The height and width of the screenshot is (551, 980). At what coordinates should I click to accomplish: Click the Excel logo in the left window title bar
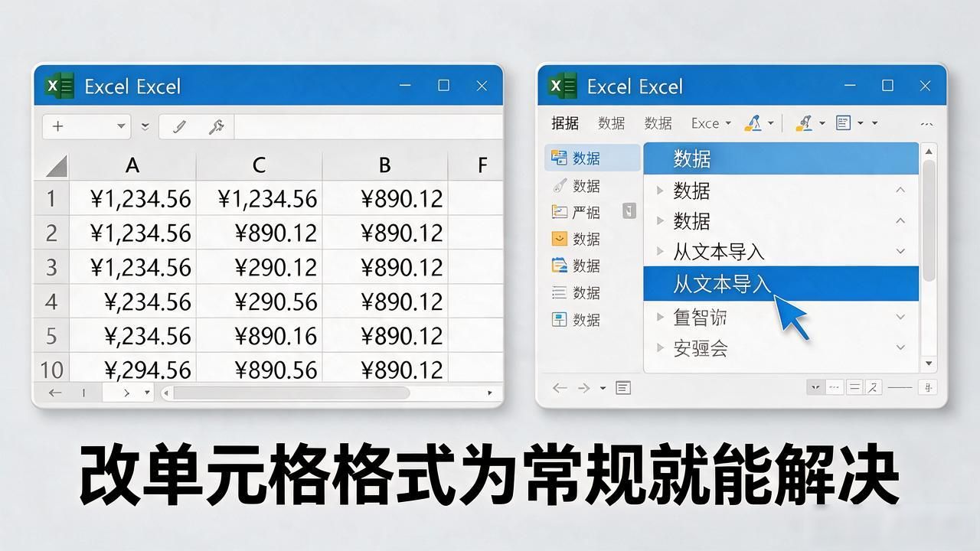(x=60, y=86)
